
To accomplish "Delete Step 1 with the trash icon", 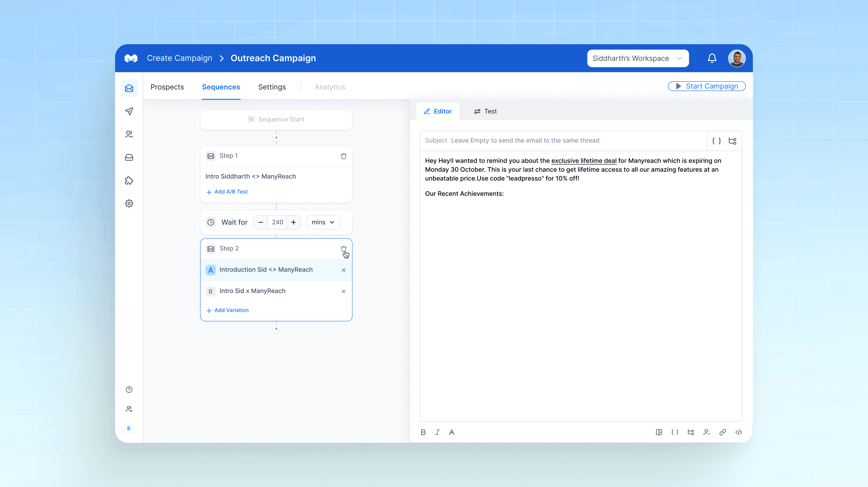I will [343, 156].
